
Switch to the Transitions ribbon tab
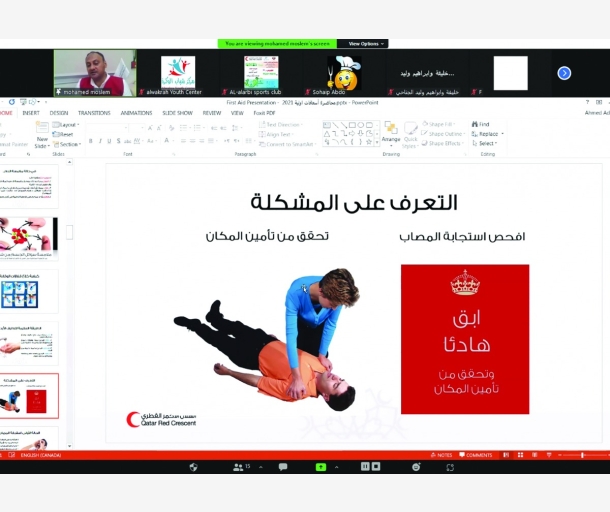tap(94, 113)
